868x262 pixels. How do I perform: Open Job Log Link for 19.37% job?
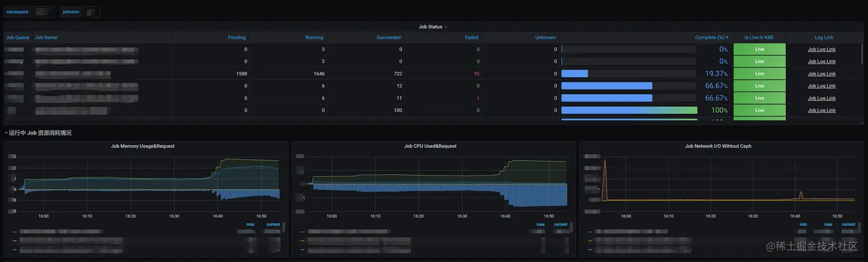[x=821, y=74]
